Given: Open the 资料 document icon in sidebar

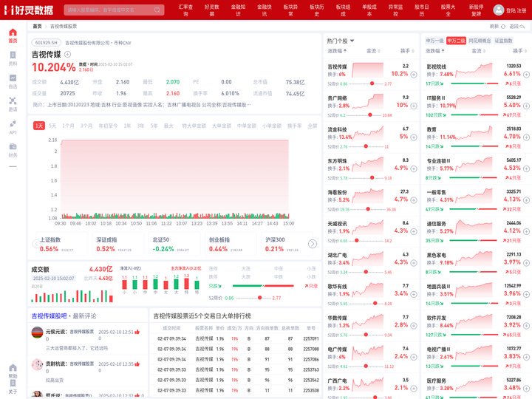Looking at the screenshot, I should [13, 55].
